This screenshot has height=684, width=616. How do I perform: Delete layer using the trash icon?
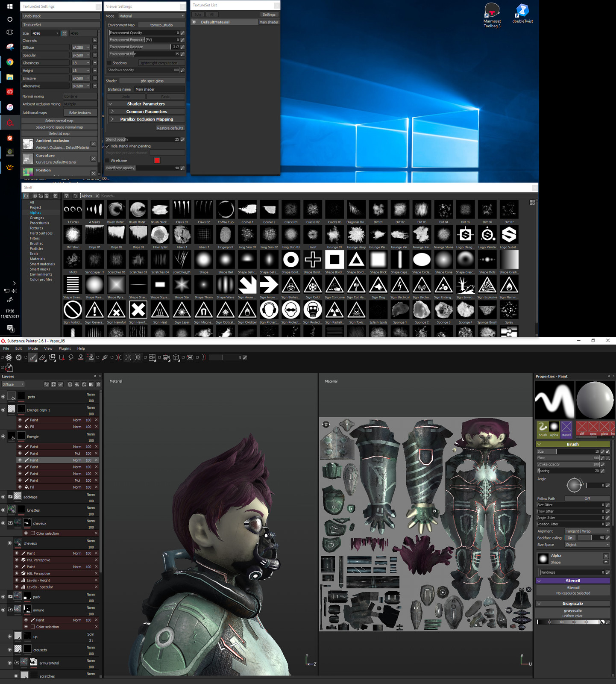click(98, 384)
